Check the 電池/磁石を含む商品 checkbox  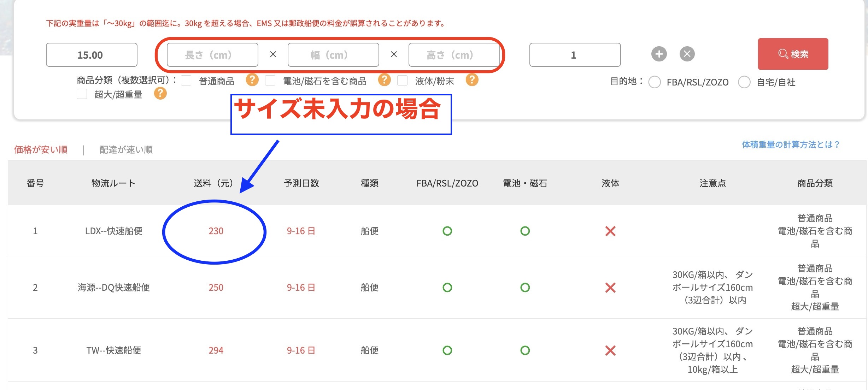pos(270,81)
